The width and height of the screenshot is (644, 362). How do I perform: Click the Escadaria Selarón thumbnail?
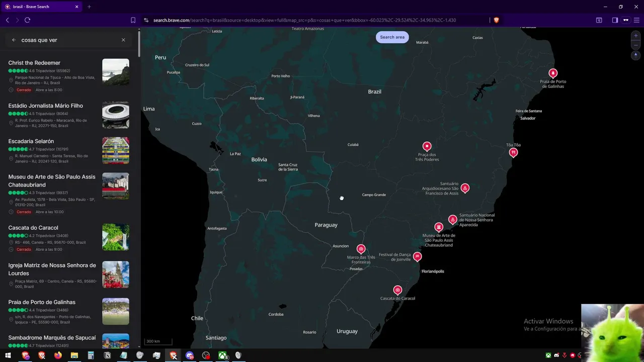[116, 150]
